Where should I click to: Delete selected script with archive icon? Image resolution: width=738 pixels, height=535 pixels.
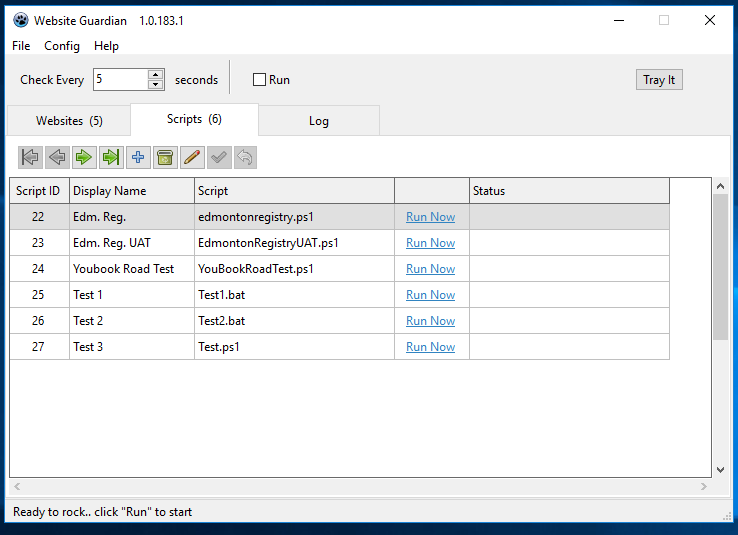[165, 157]
